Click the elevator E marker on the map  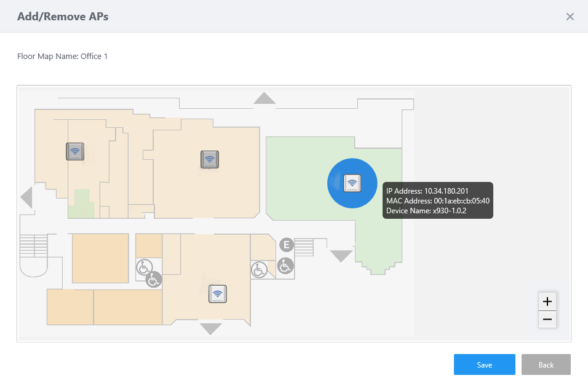[x=286, y=245]
